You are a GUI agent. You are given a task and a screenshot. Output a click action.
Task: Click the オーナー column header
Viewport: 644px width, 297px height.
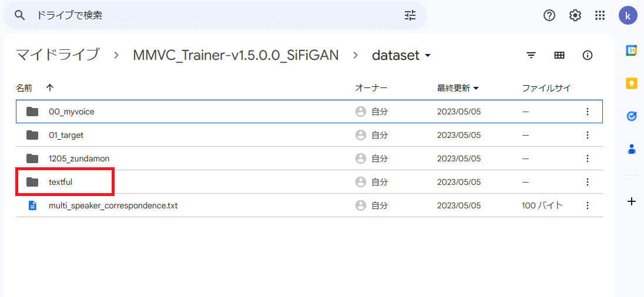[371, 88]
